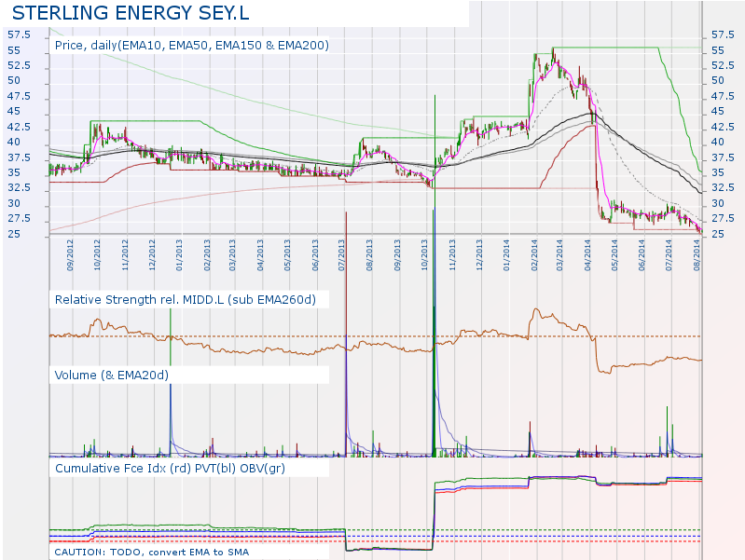
Task: Click the 11/2013 date axis label
Action: [x=452, y=255]
